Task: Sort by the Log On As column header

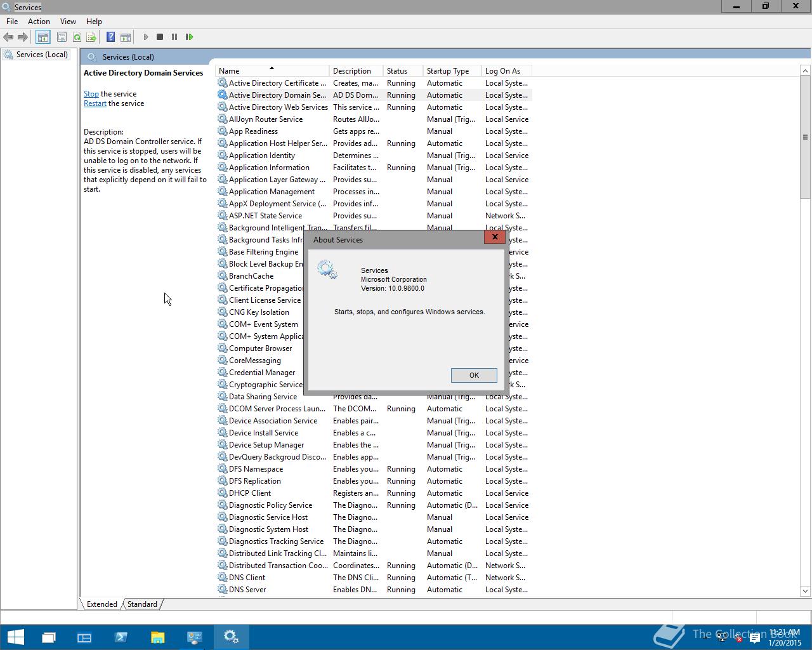Action: pos(506,70)
